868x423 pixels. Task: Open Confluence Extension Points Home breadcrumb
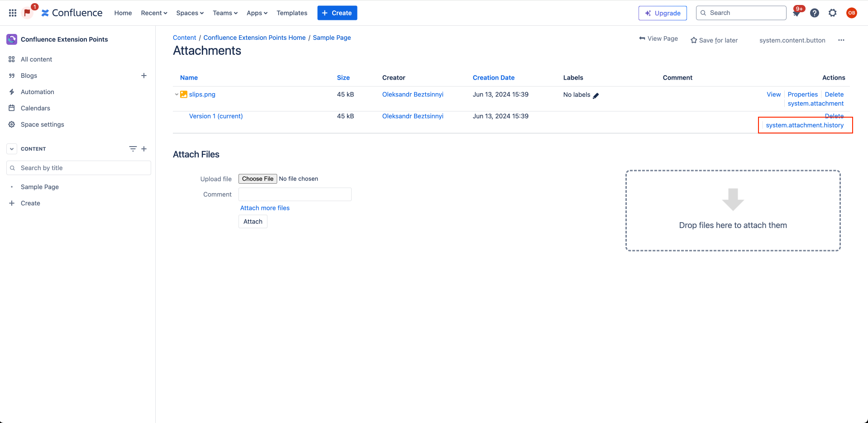point(254,38)
